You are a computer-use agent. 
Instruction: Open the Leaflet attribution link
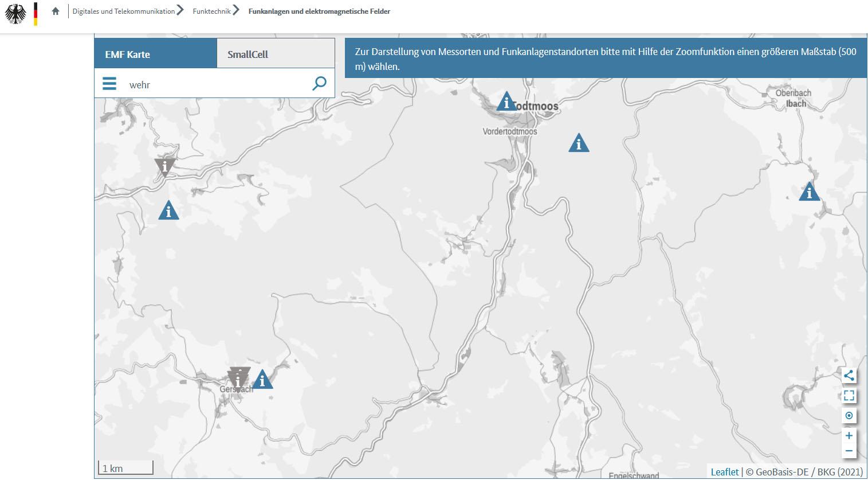click(x=724, y=471)
